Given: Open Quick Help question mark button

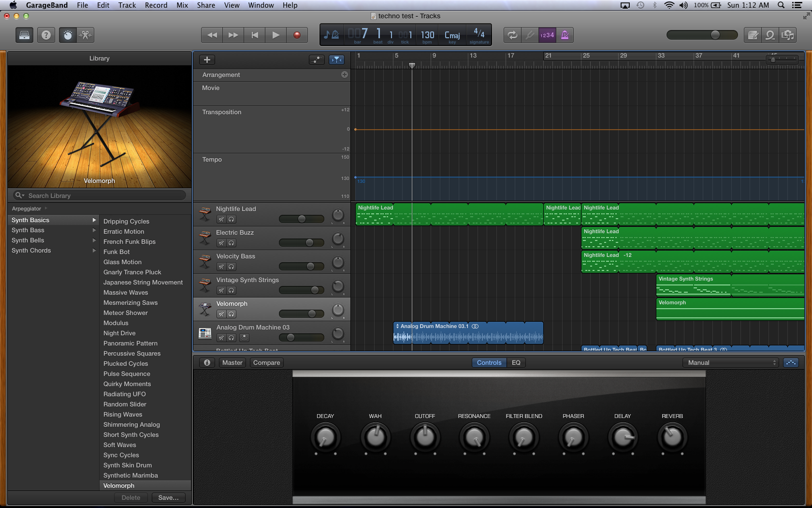Looking at the screenshot, I should point(46,35).
